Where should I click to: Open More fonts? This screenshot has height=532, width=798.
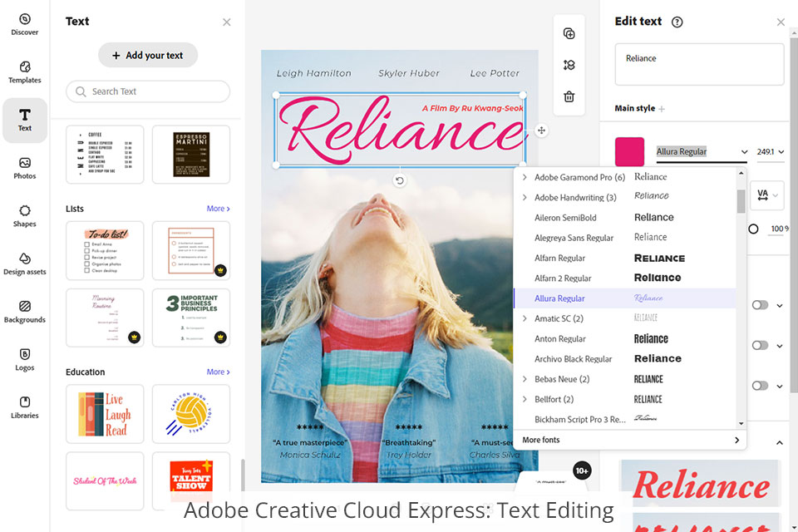[x=630, y=440]
